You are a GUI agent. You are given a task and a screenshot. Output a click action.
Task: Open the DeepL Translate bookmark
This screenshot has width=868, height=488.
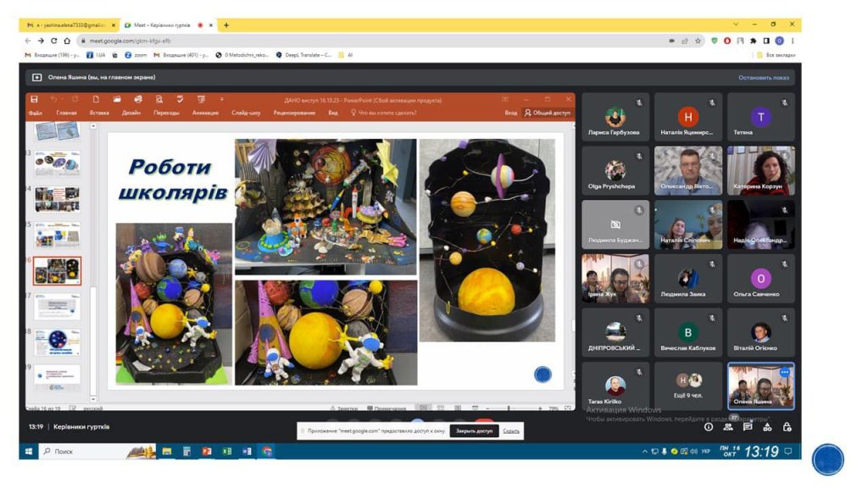(303, 55)
